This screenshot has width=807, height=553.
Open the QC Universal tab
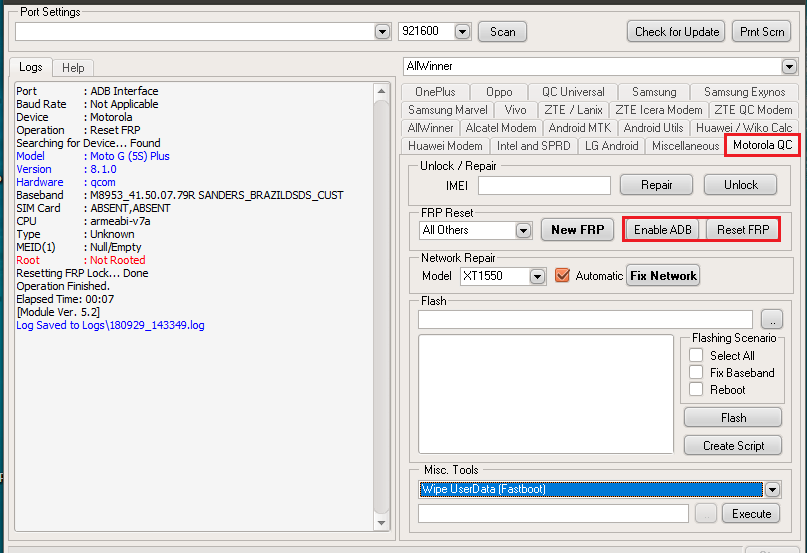click(x=573, y=92)
